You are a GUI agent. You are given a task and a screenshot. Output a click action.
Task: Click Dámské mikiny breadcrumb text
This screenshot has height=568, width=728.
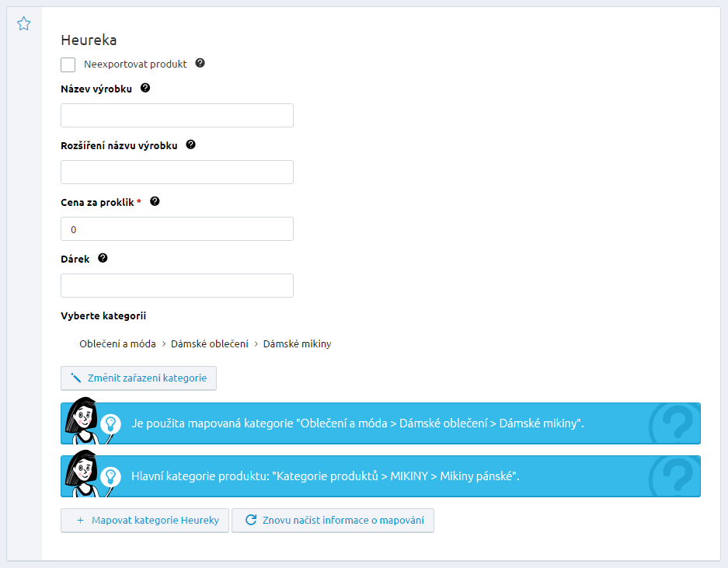click(297, 344)
